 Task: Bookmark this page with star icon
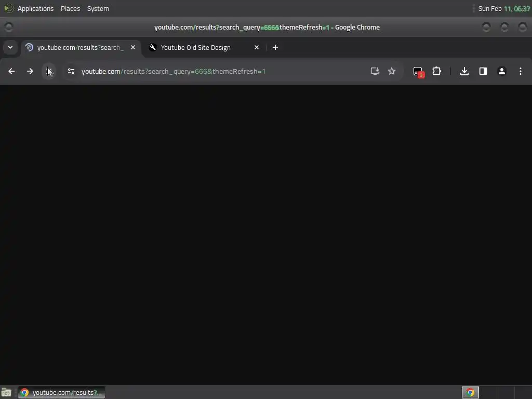click(x=392, y=71)
